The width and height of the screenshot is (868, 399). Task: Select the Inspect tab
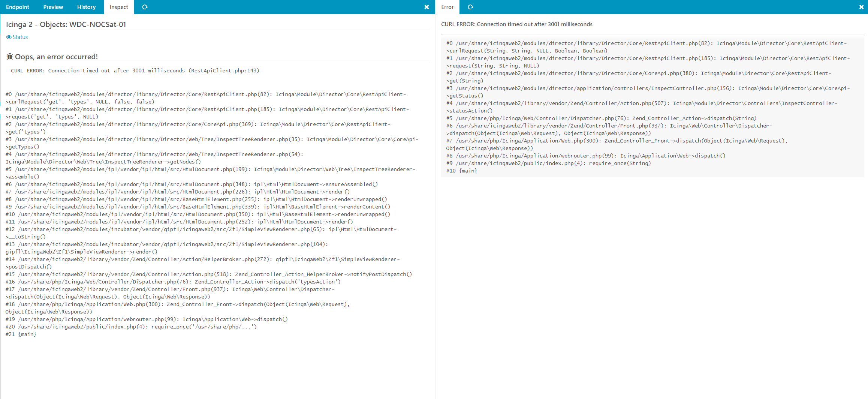[118, 7]
